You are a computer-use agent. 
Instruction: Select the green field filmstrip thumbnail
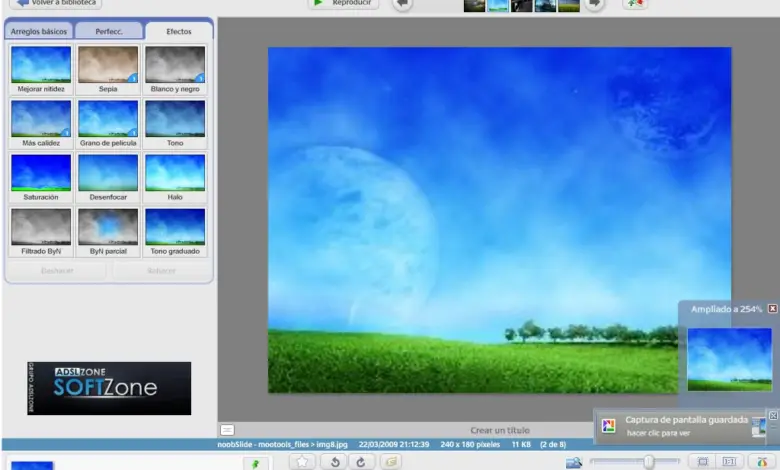[569, 5]
